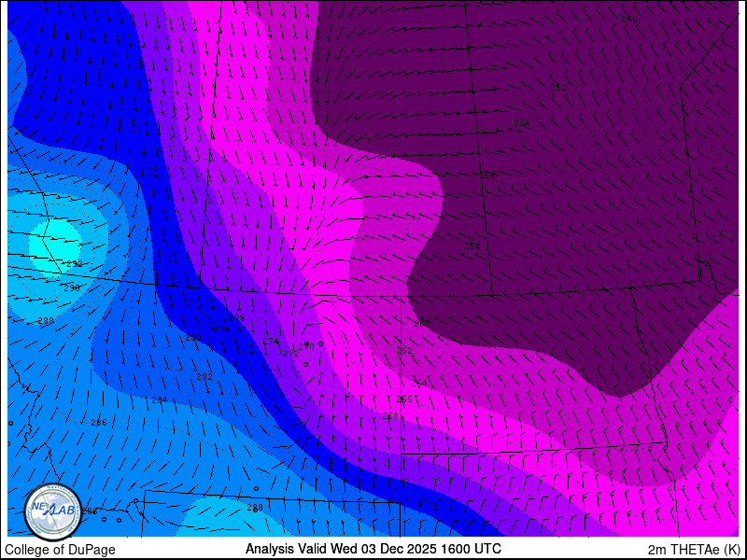Select the 266 contour label
The width and height of the screenshot is (747, 560).
(x=404, y=399)
